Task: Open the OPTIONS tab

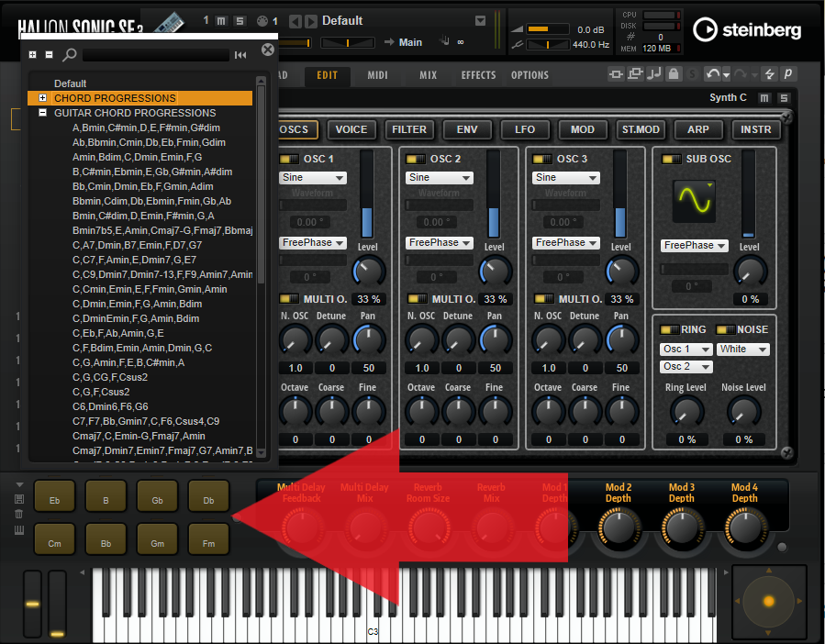Action: coord(530,75)
